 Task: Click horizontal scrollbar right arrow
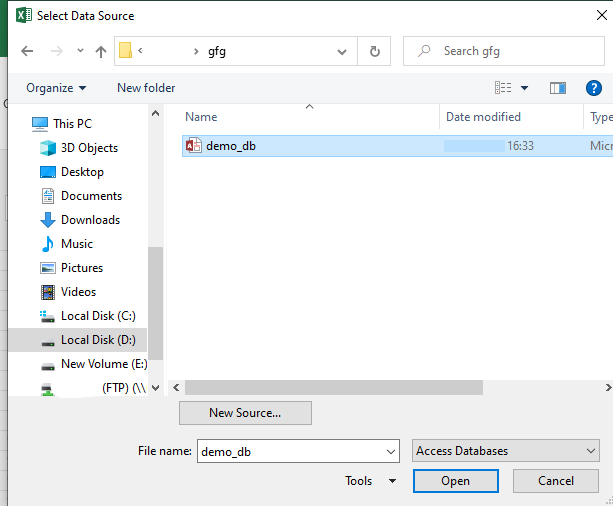pyautogui.click(x=608, y=388)
